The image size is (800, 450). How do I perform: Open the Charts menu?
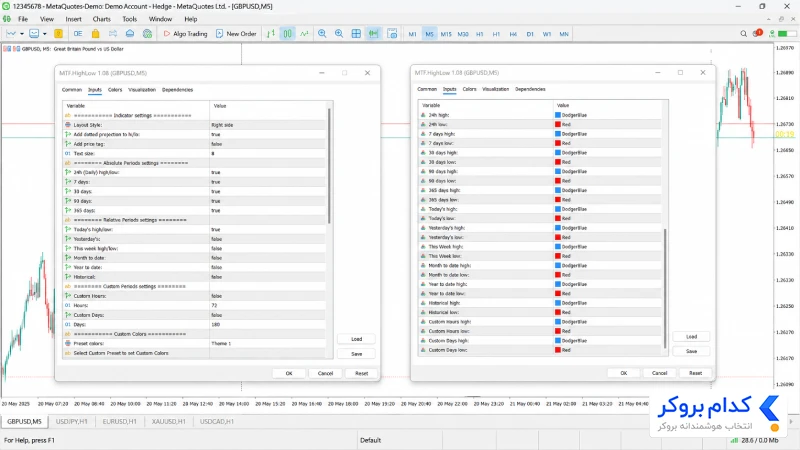[x=101, y=19]
